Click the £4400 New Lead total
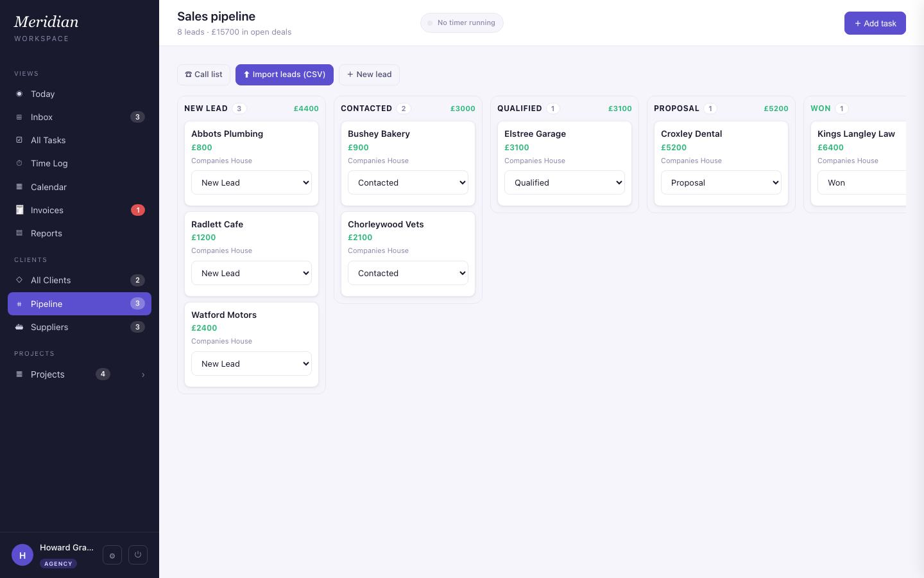This screenshot has width=924, height=578. click(306, 109)
